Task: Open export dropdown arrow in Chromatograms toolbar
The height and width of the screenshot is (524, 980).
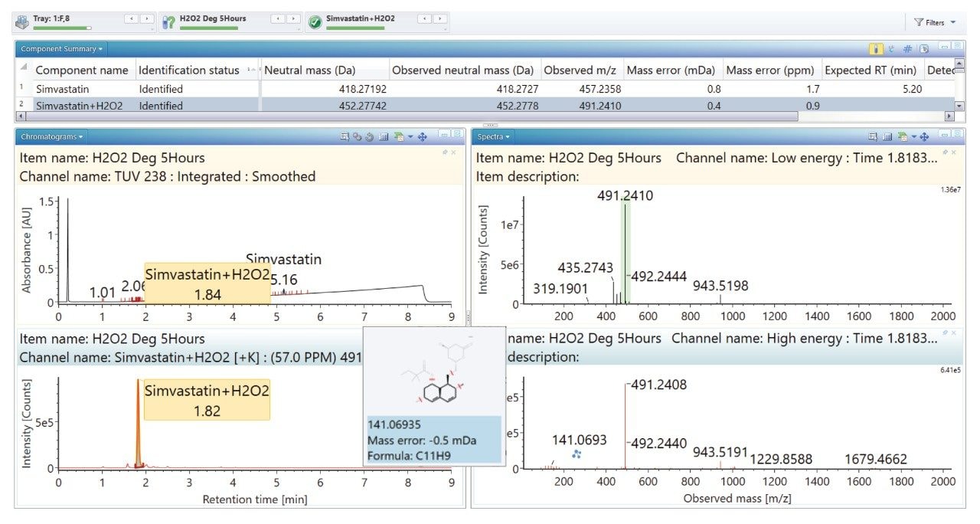Action: click(410, 136)
